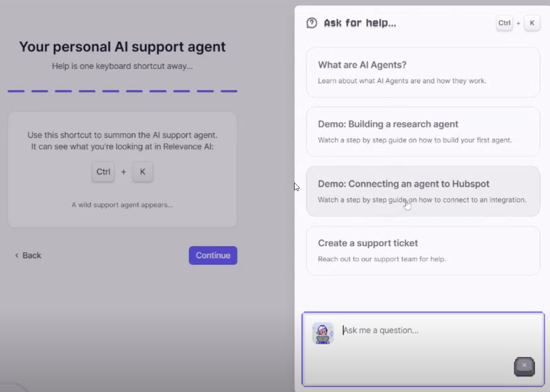Image resolution: width=550 pixels, height=392 pixels.
Task: Select "Demo: Connecting an agent to Hubspot"
Action: coord(423,192)
